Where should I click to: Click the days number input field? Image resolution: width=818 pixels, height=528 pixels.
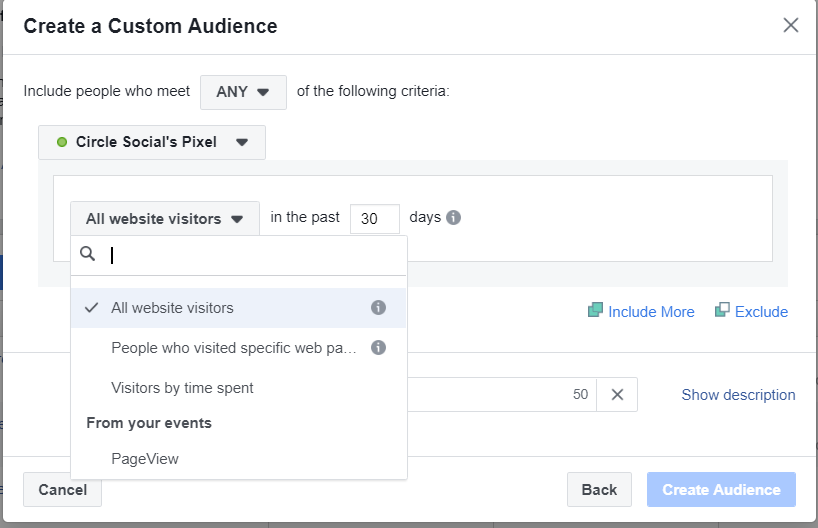pos(374,219)
